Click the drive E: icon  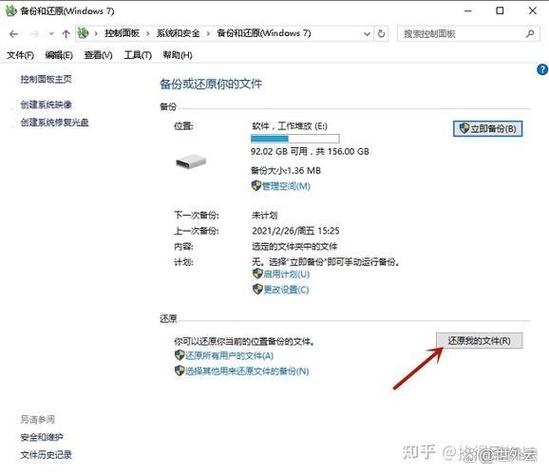click(191, 162)
